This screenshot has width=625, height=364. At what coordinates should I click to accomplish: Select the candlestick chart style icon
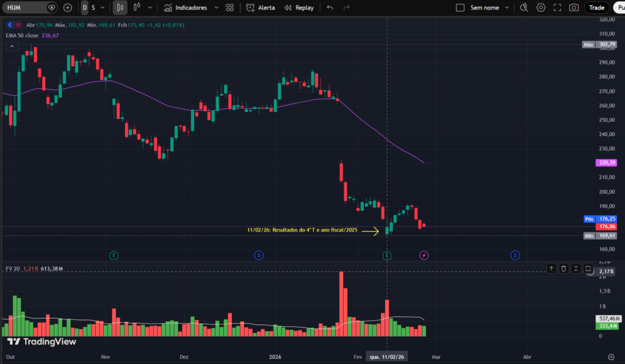click(120, 7)
